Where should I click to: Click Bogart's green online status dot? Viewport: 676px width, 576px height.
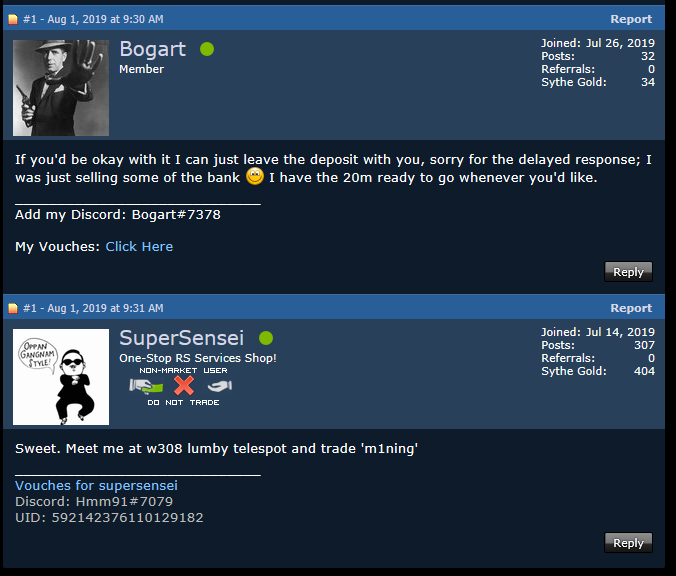tap(207, 49)
